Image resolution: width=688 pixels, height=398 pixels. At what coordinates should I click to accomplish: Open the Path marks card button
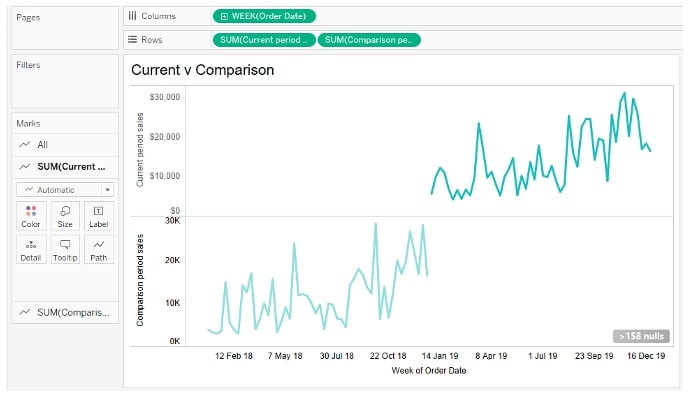(99, 249)
